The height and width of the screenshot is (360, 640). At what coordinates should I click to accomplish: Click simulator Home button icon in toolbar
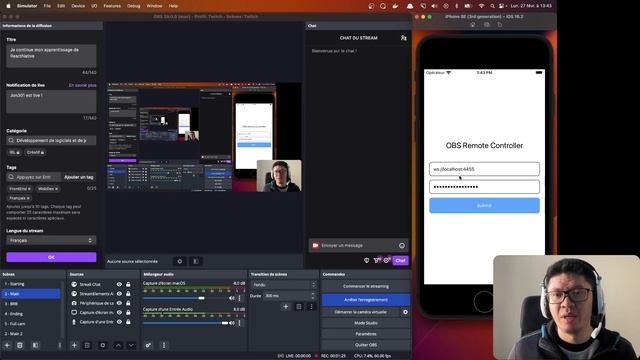[473, 24]
